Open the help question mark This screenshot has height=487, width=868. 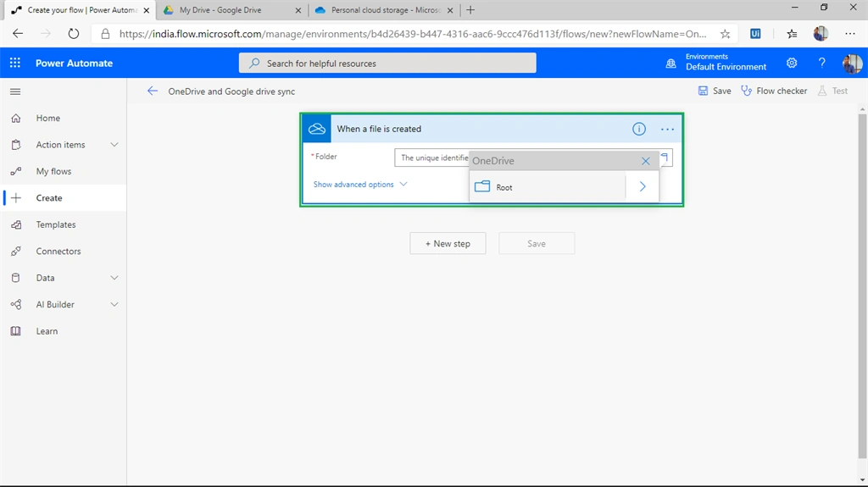(x=821, y=63)
